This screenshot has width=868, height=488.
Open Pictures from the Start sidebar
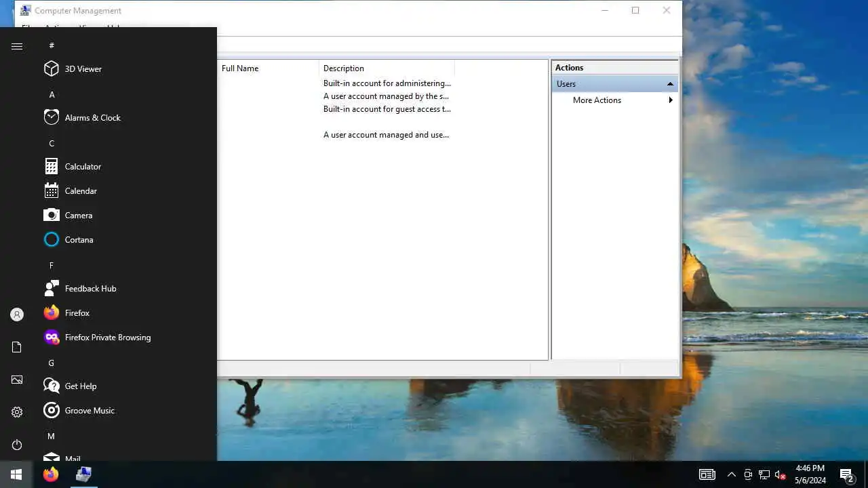pos(17,380)
